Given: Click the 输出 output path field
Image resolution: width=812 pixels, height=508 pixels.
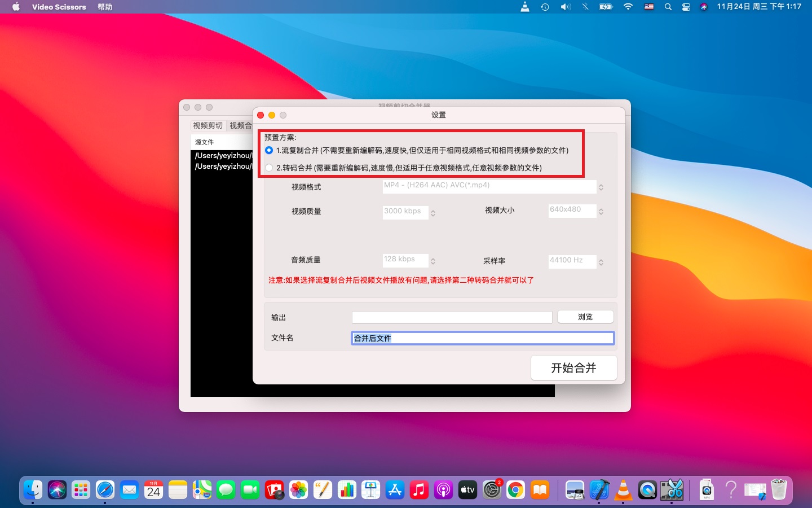Looking at the screenshot, I should pyautogui.click(x=452, y=317).
